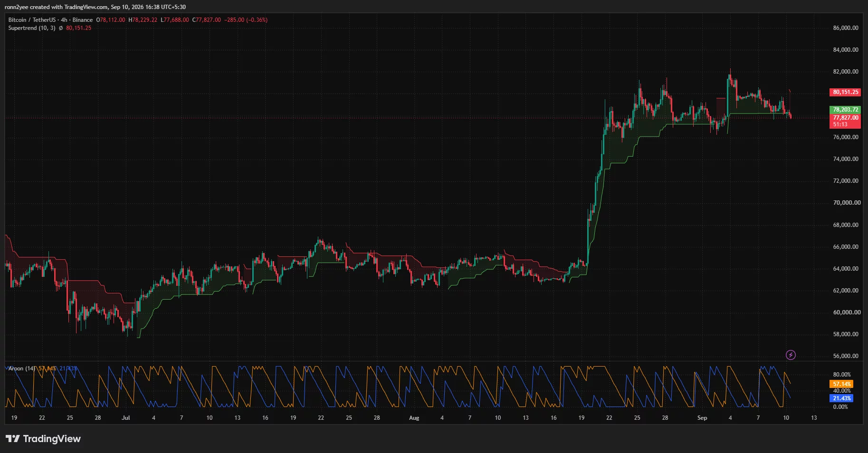Click the Binance exchange label
This screenshot has height=453, width=868.
pos(83,20)
